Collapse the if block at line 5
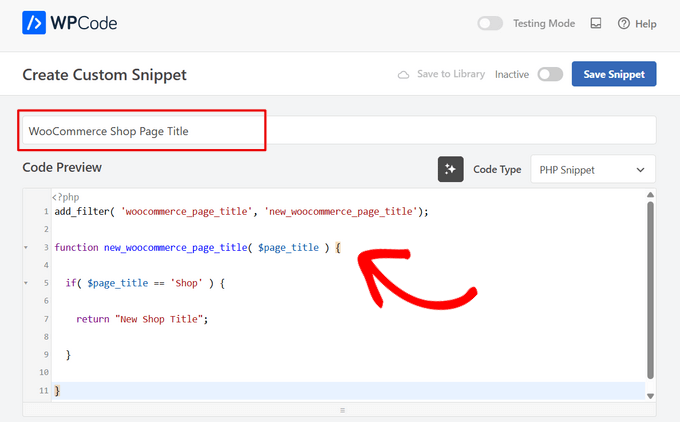The width and height of the screenshot is (680, 422). pyautogui.click(x=25, y=283)
